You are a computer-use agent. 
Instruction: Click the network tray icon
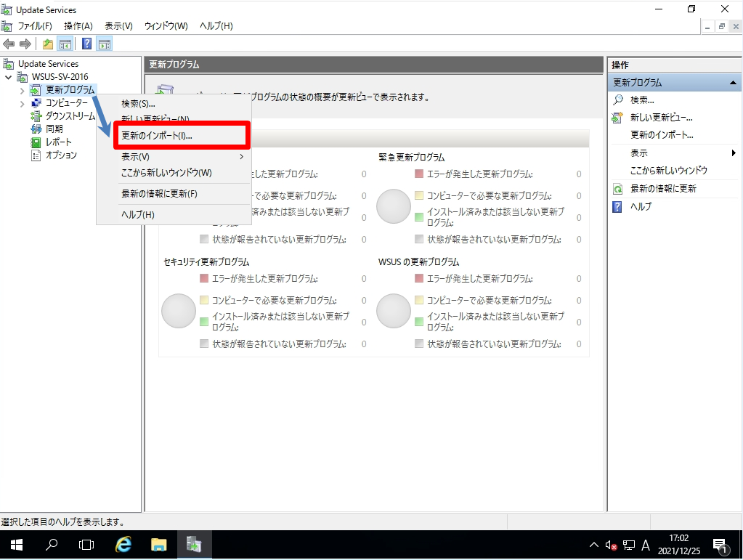629,545
